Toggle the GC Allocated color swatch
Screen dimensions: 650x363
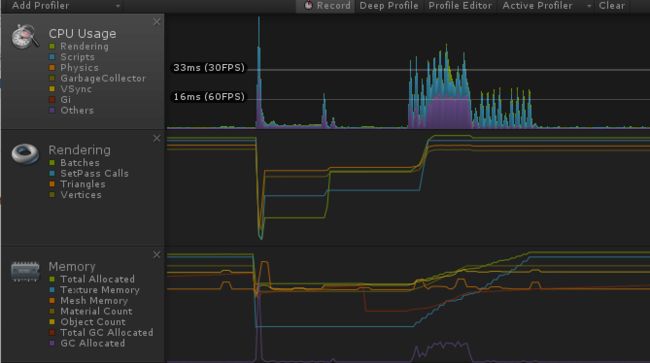point(52,343)
